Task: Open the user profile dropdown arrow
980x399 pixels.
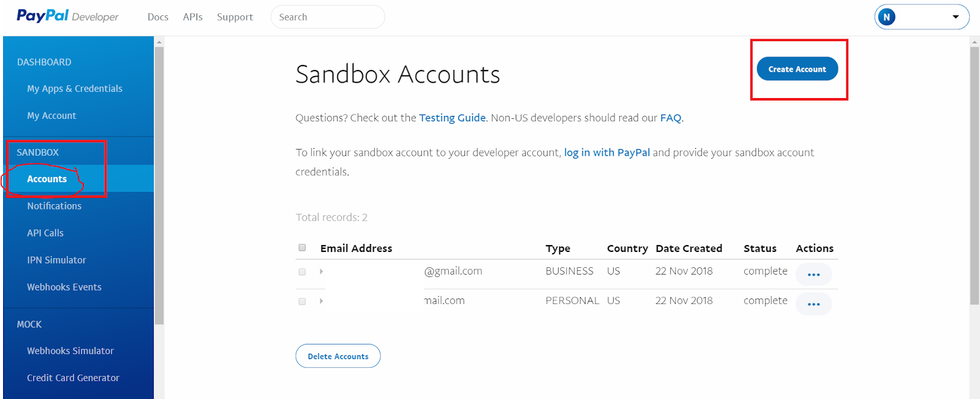Action: tap(956, 17)
